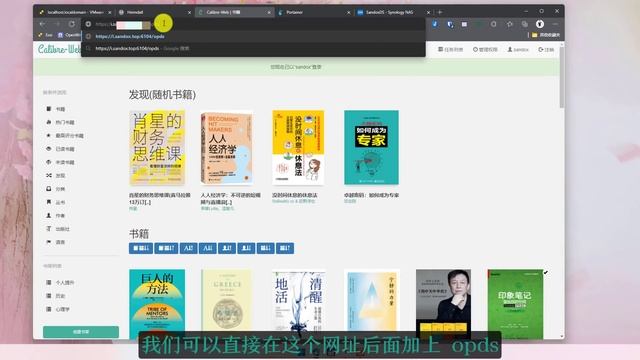
Task: Click the title 人人经济学 under its cover
Action: click(x=231, y=199)
